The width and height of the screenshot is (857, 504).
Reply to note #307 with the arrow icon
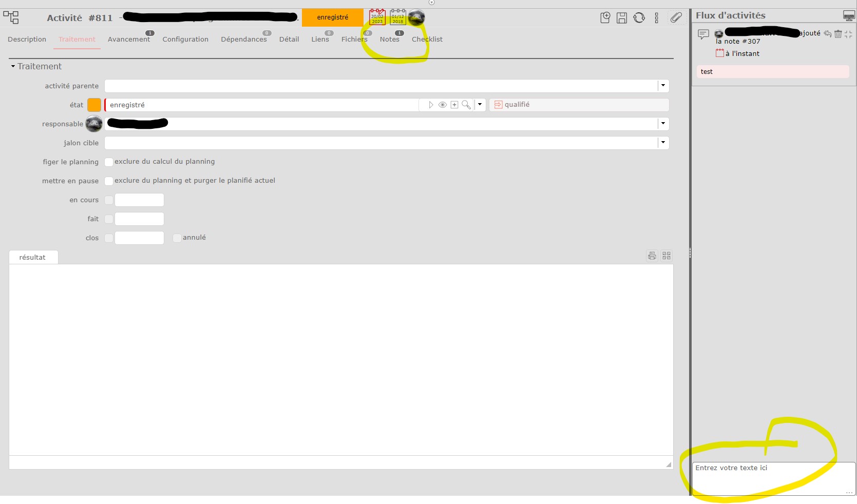click(x=827, y=34)
